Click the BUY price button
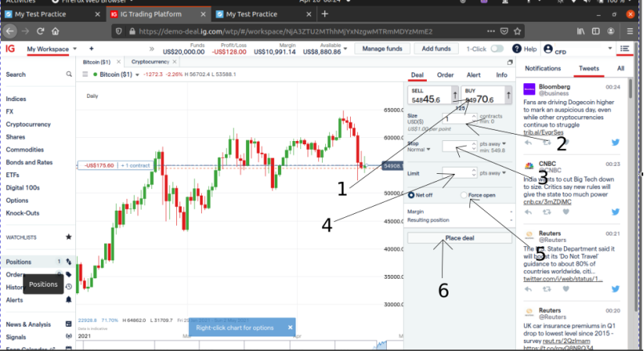The image size is (644, 351). point(486,95)
